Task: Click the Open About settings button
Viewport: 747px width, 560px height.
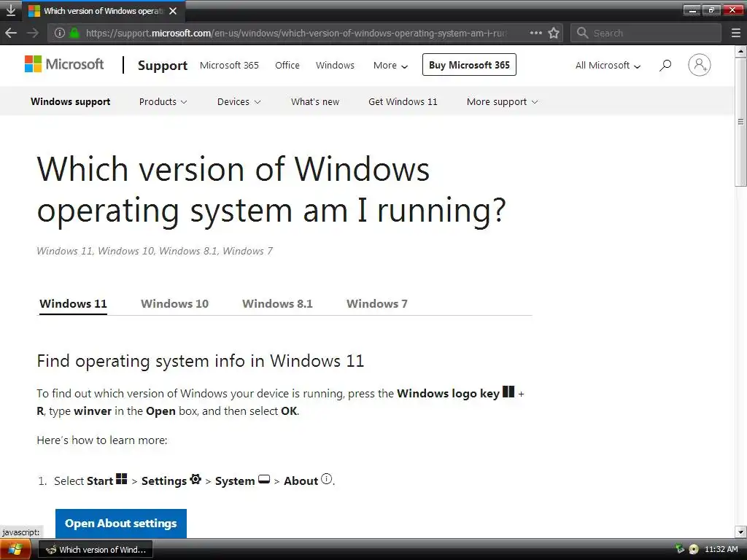Action: pos(121,524)
